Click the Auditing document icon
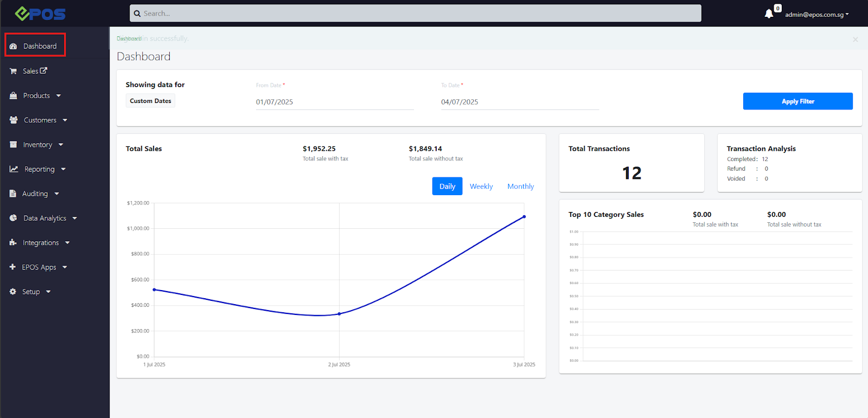This screenshot has width=868, height=418. (x=12, y=194)
